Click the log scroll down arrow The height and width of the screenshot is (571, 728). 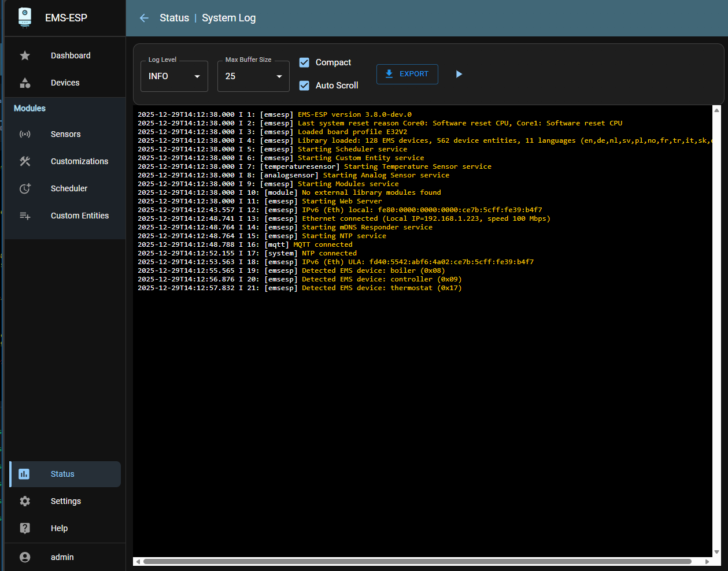point(717,552)
